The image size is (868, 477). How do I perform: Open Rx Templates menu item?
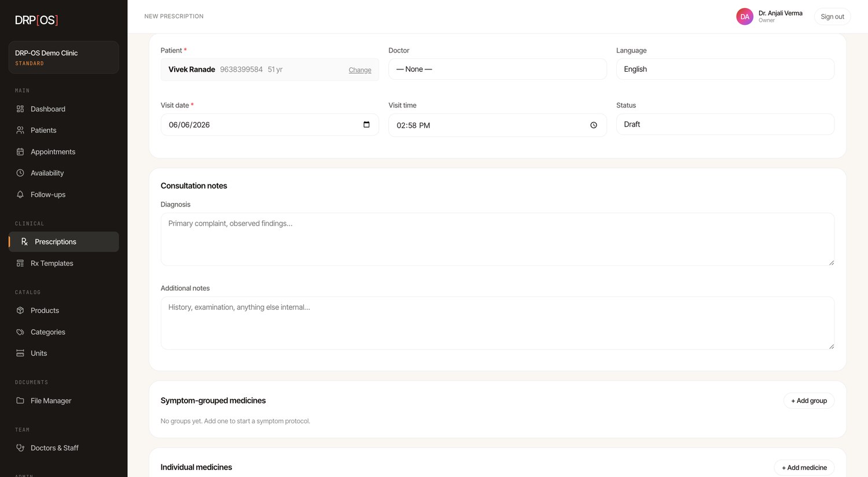click(x=64, y=263)
